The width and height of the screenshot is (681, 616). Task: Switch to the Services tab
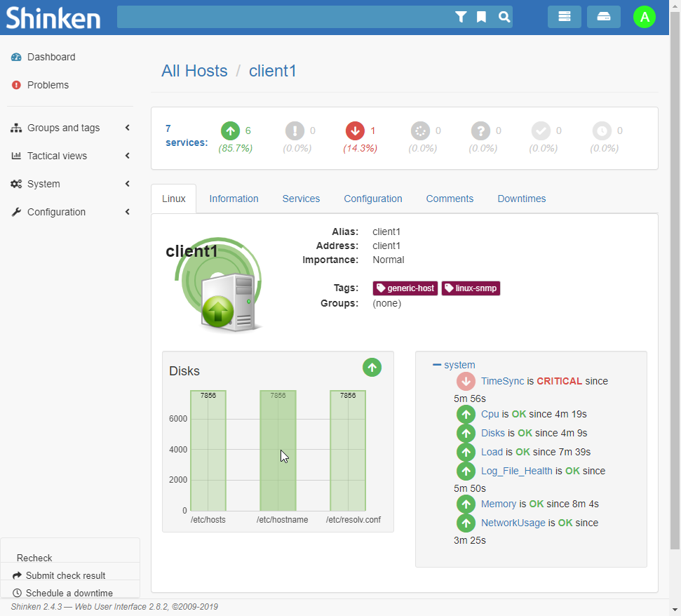pos(301,199)
